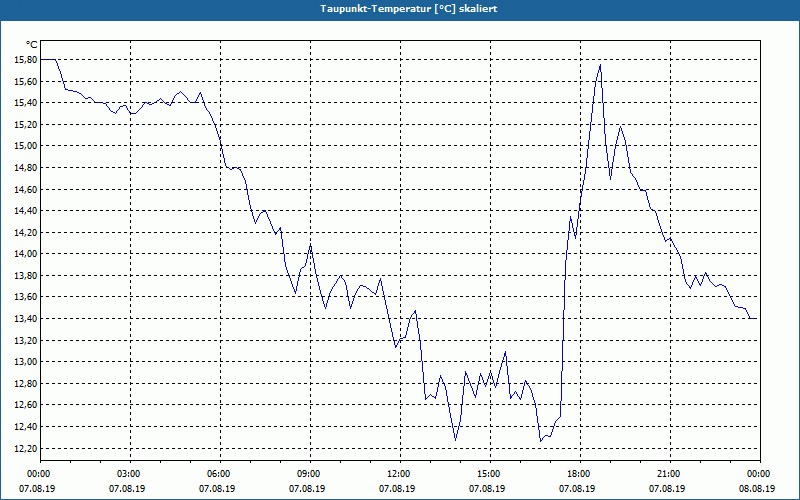
Task: Select the 07.08.19 date below 06:00
Action: pos(217,489)
